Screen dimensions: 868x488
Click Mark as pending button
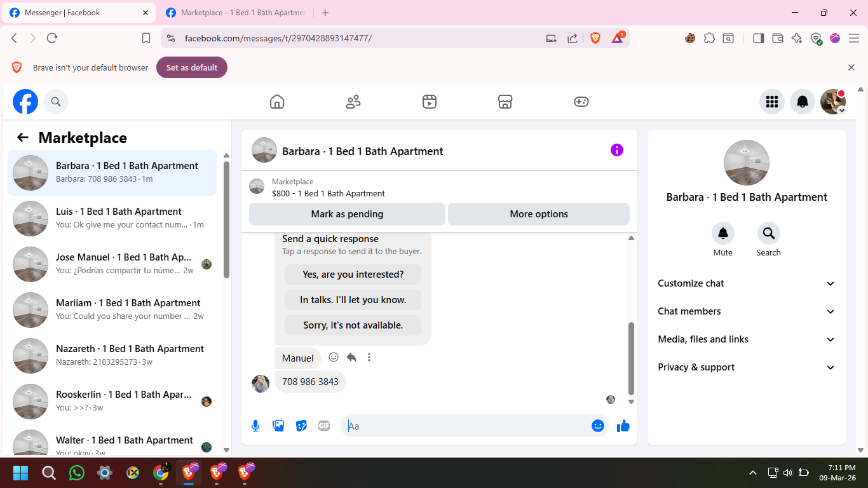pyautogui.click(x=347, y=214)
